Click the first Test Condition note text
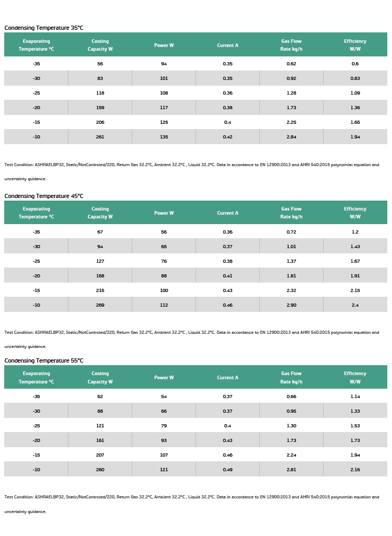Viewport: 392px width, 536px height. (x=191, y=171)
